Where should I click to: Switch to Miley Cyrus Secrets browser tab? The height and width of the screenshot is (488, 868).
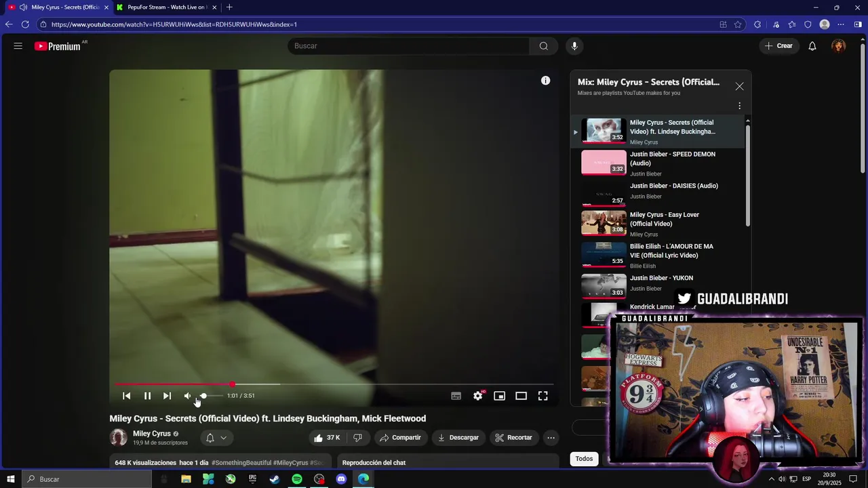(60, 7)
